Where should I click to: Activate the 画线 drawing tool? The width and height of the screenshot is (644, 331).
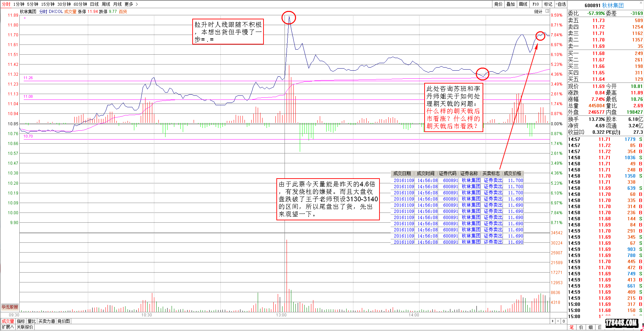pos(523,4)
